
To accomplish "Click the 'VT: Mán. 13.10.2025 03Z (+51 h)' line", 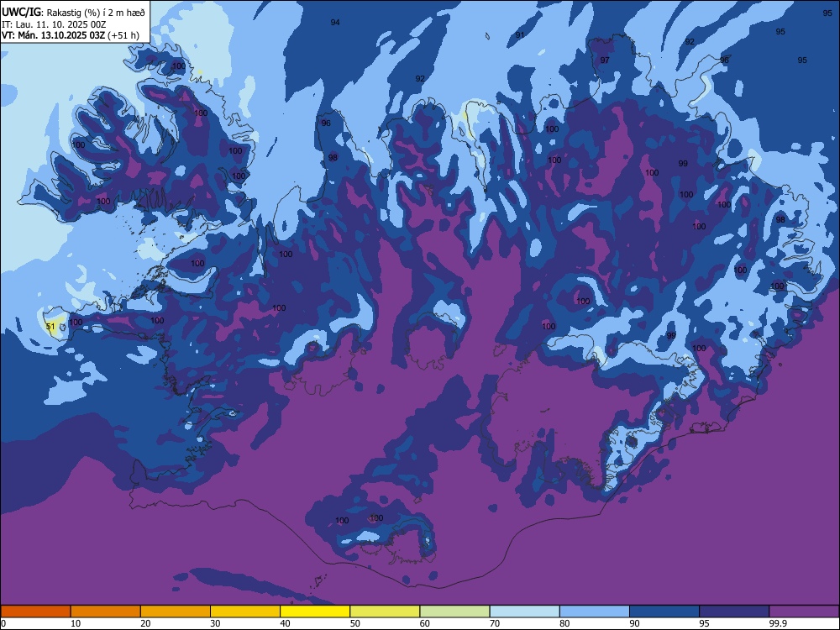I will [x=71, y=35].
